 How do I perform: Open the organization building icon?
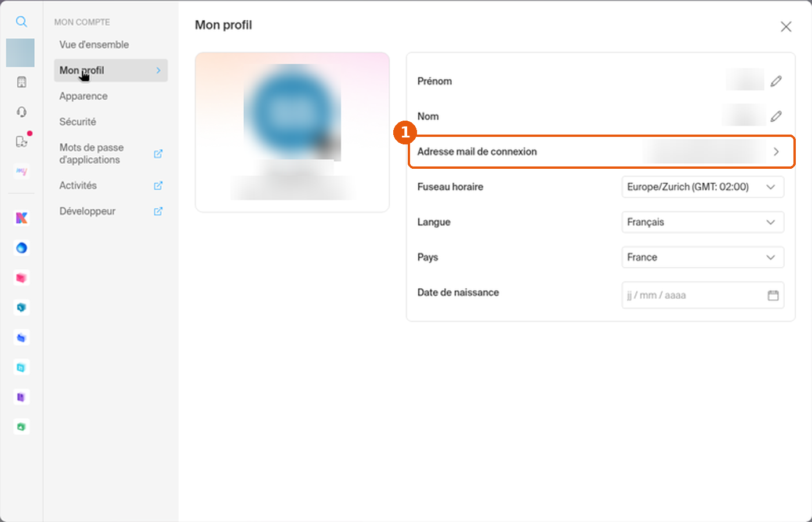[21, 82]
